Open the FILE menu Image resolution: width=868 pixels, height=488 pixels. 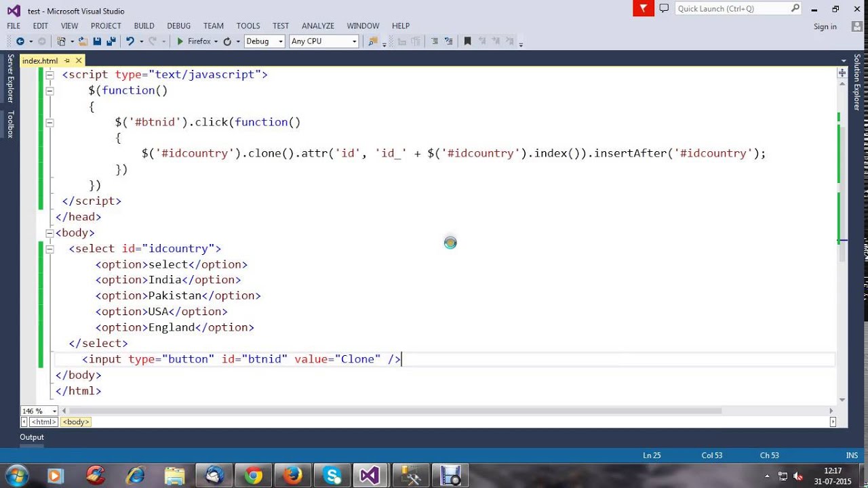point(14,26)
